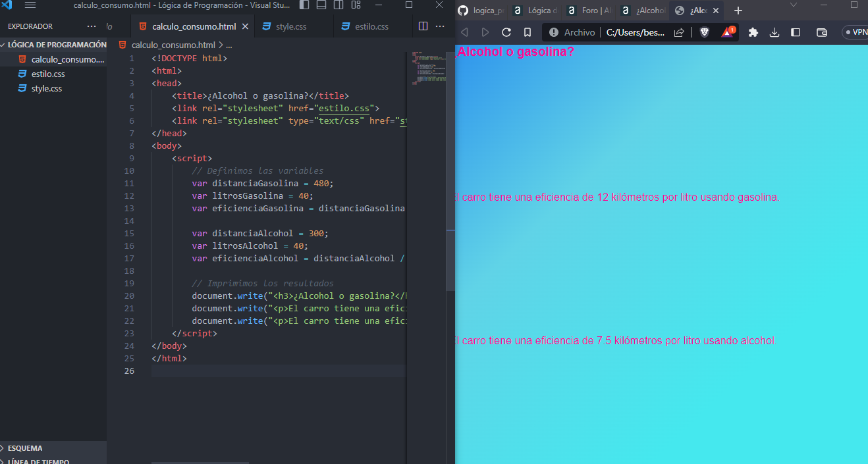Go back in the browser
This screenshot has height=464, width=868.
click(x=464, y=32)
